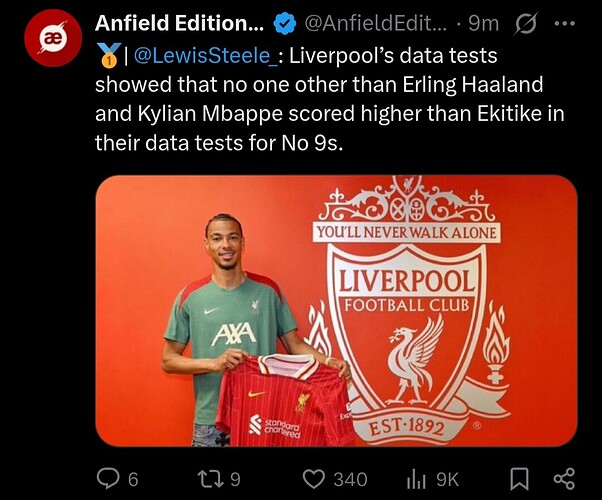The height and width of the screenshot is (500, 602).
Task: Bookmark this tweet
Action: pyautogui.click(x=519, y=479)
